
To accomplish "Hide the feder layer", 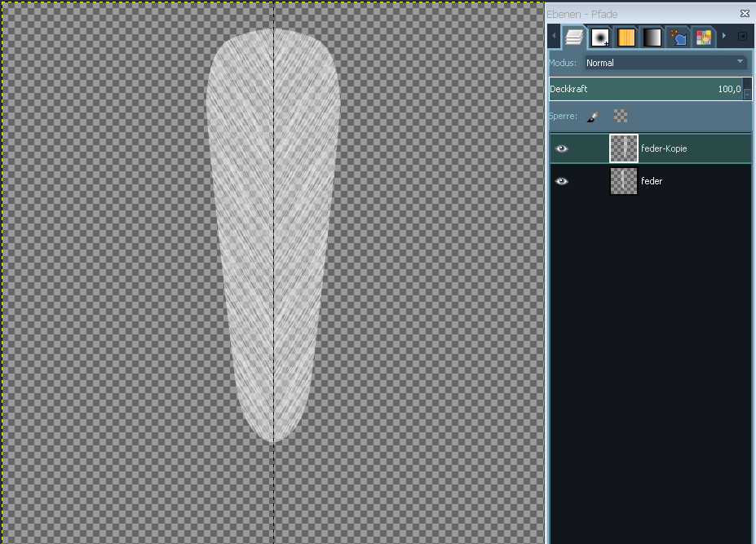I will click(561, 181).
